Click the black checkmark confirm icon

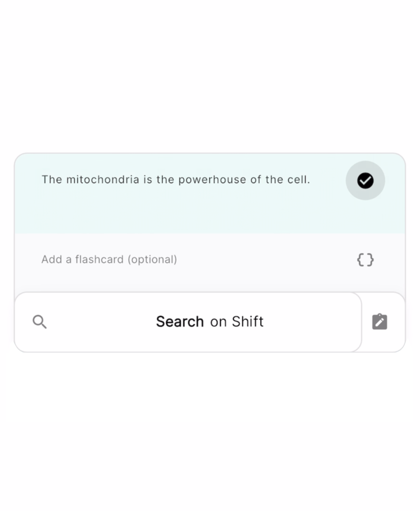pyautogui.click(x=365, y=180)
